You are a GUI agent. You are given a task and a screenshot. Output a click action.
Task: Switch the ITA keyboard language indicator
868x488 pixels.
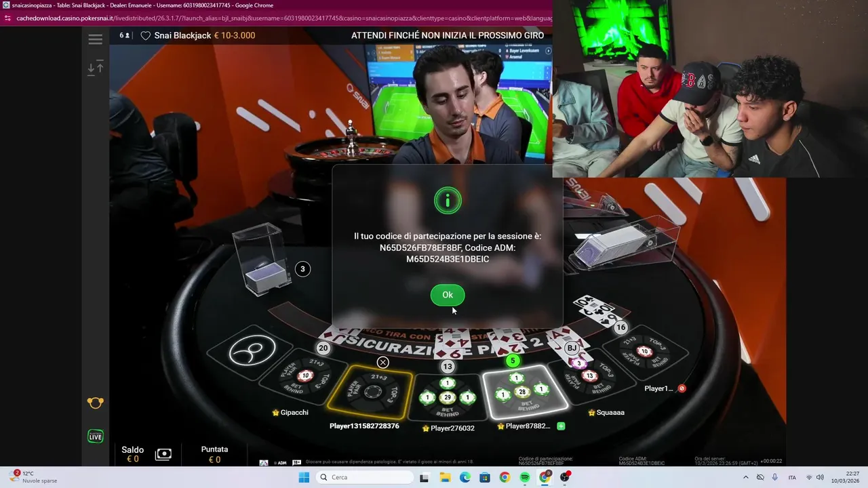pyautogui.click(x=792, y=477)
